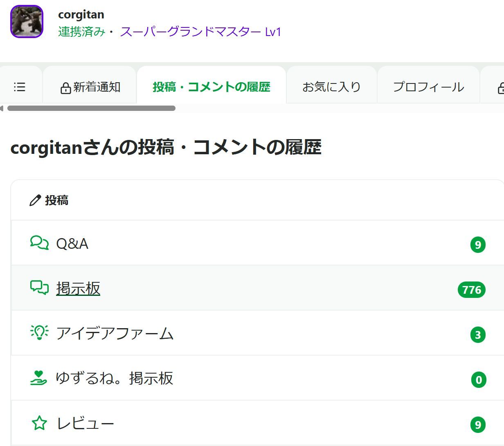The image size is (504, 446).
Task: Open the お気に入り tab
Action: (x=331, y=87)
